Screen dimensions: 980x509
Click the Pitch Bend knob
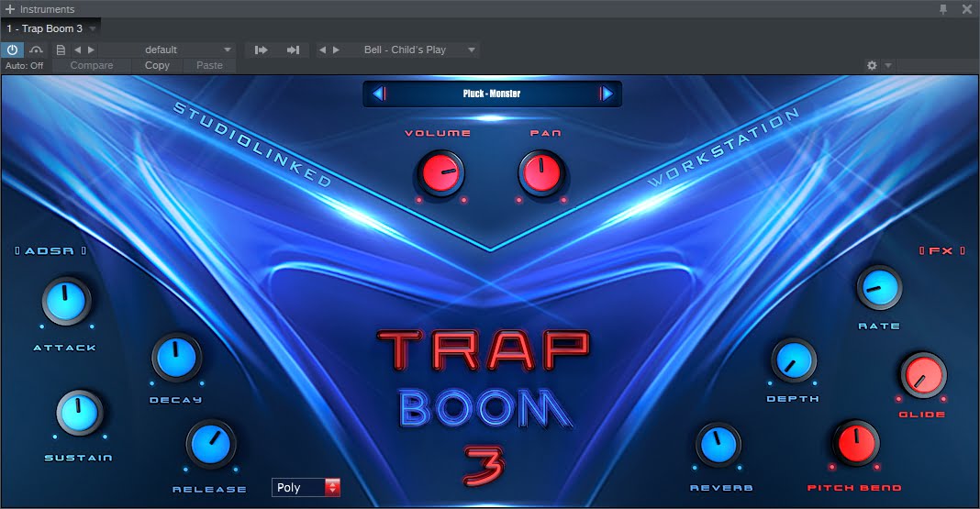click(x=855, y=443)
